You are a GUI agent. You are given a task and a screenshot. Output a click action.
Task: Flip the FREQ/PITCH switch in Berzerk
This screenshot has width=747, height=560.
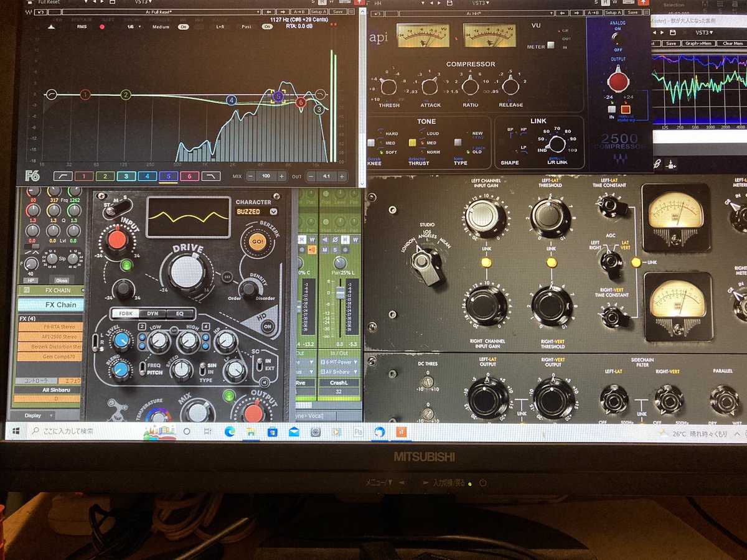(142, 368)
